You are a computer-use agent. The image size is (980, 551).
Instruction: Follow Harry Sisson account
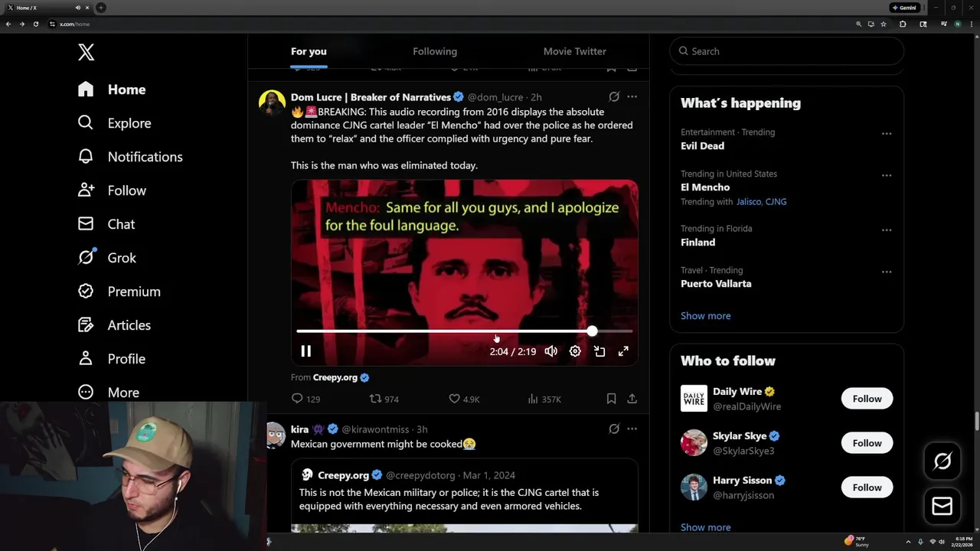pos(867,487)
